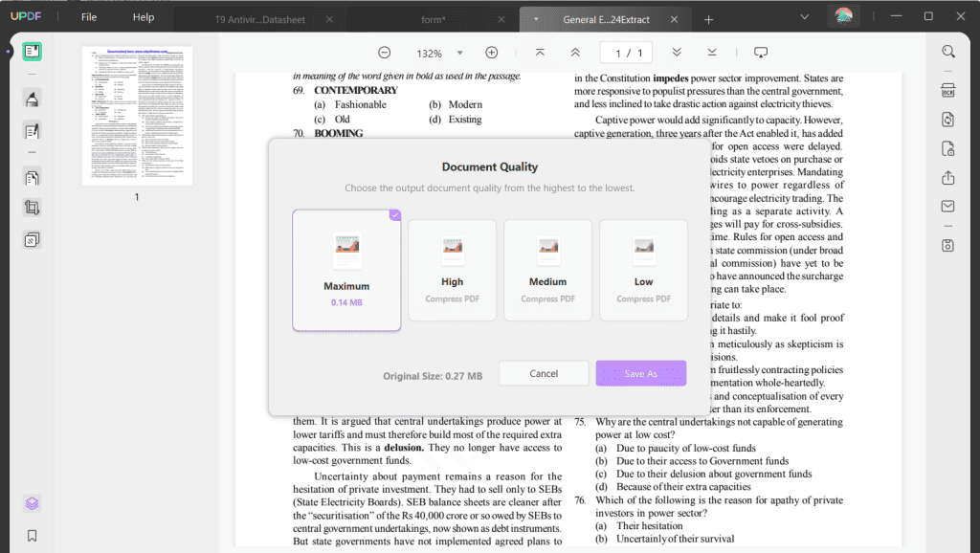980x553 pixels.
Task: Click the page number input field
Action: click(x=626, y=53)
